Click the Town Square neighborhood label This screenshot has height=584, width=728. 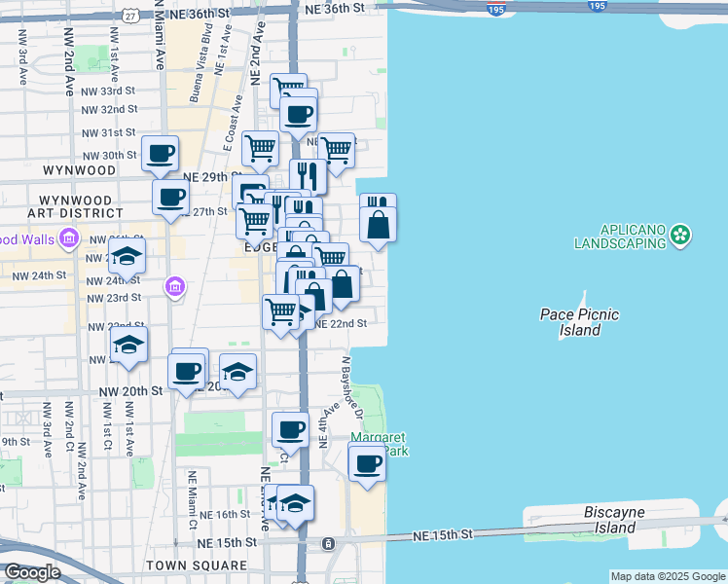click(197, 566)
